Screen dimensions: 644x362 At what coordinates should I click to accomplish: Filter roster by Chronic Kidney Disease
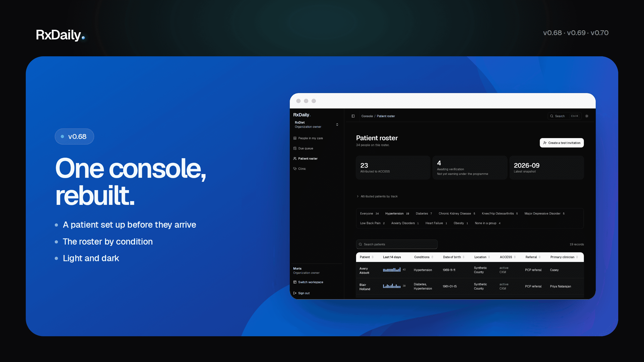(457, 213)
